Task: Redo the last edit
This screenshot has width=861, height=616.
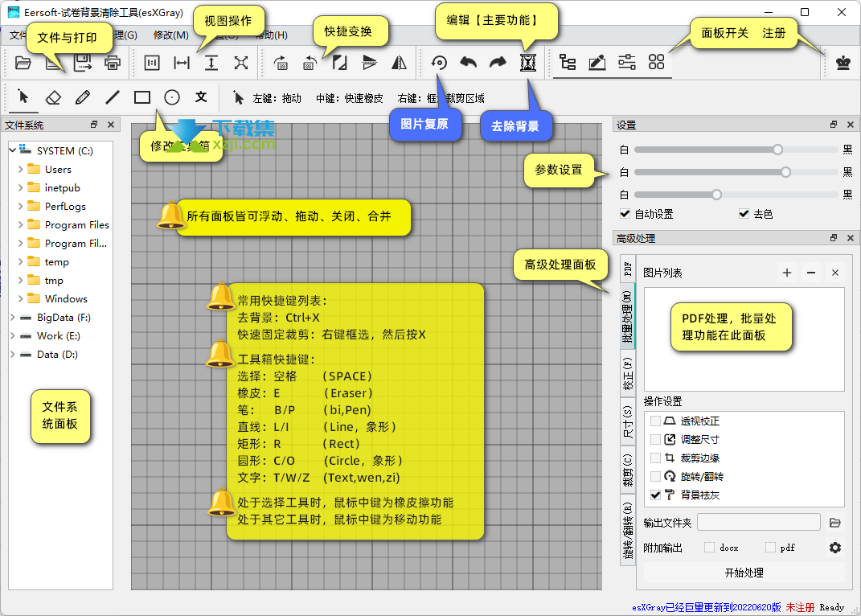Action: [498, 63]
